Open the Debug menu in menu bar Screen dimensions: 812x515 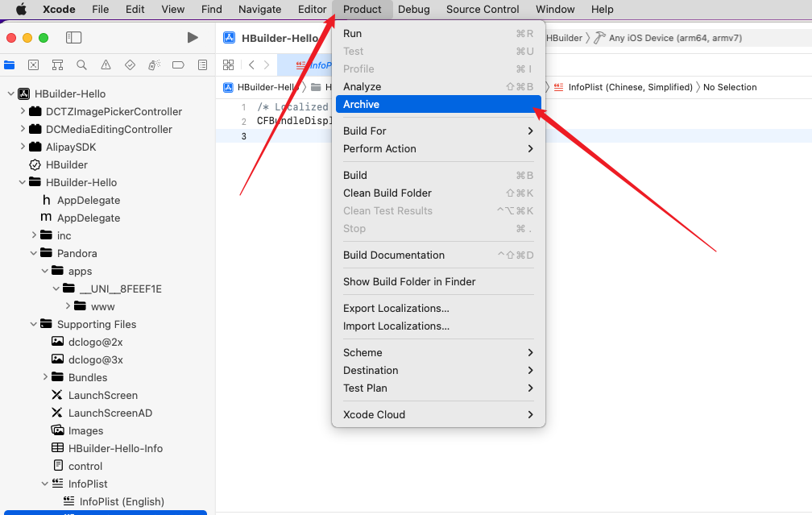tap(413, 10)
